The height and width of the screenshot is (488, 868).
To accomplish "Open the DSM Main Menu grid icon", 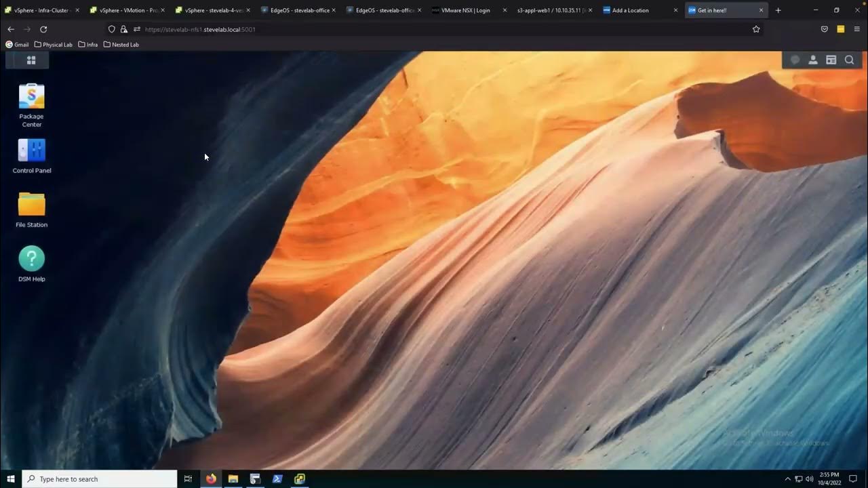I will (x=31, y=60).
